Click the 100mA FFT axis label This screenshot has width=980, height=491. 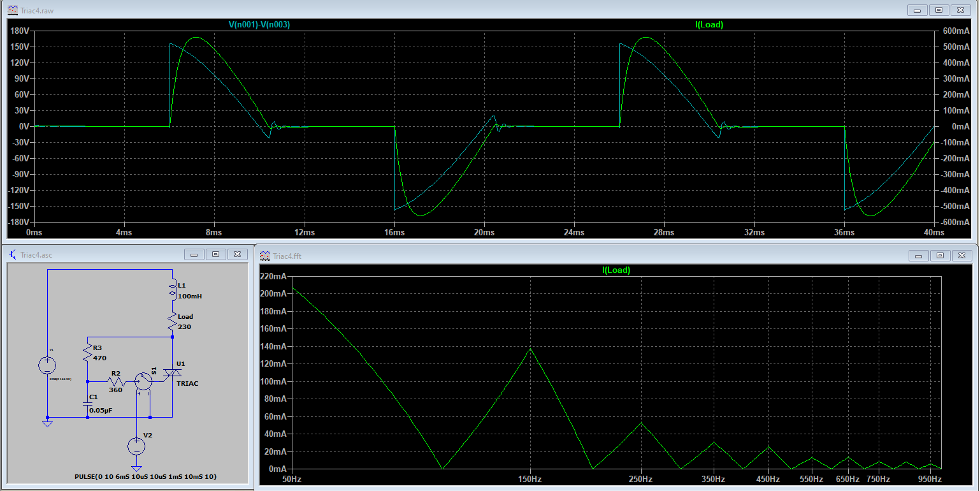click(x=275, y=381)
